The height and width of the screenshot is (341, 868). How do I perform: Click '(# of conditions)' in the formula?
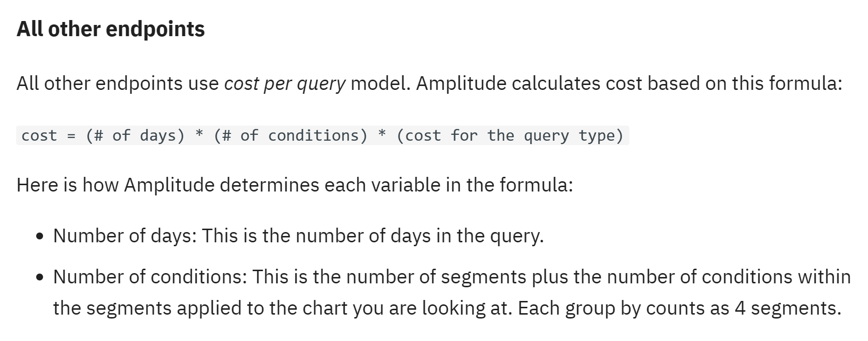pos(290,135)
